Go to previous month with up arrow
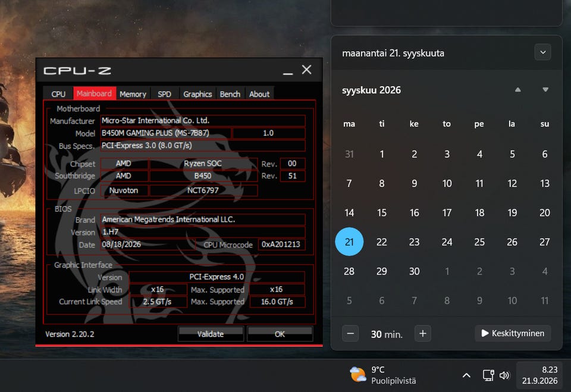This screenshot has height=392, width=571. click(x=518, y=90)
